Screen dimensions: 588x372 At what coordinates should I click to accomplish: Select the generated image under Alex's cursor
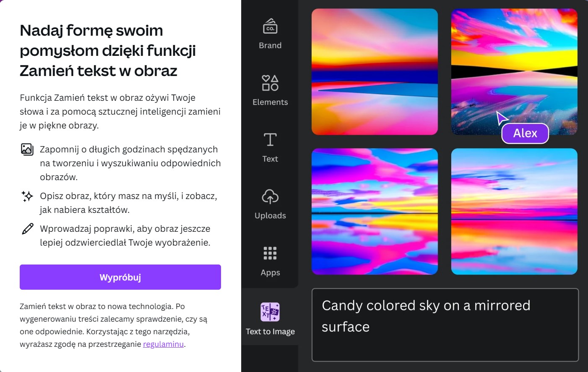[514, 72]
